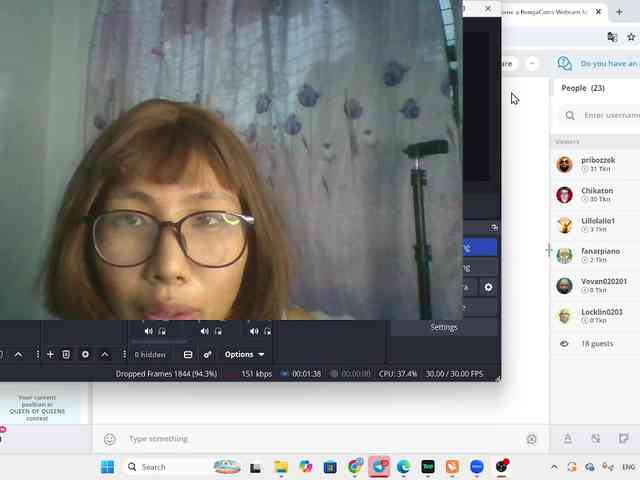This screenshot has height=480, width=640.
Task: Click the 'Dropped Frames 1844 (94.3%)' status text
Action: [x=166, y=374]
